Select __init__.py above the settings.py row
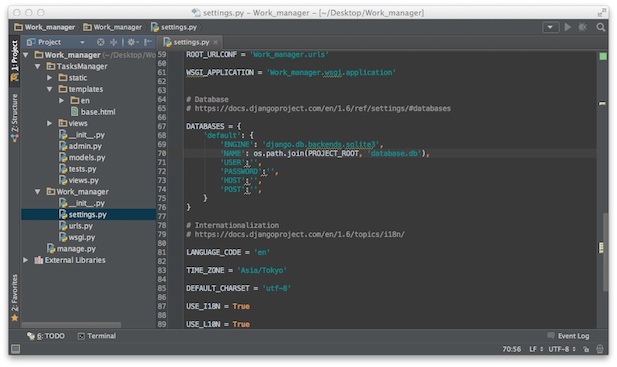Viewport: 617px width, 367px height. coord(82,203)
